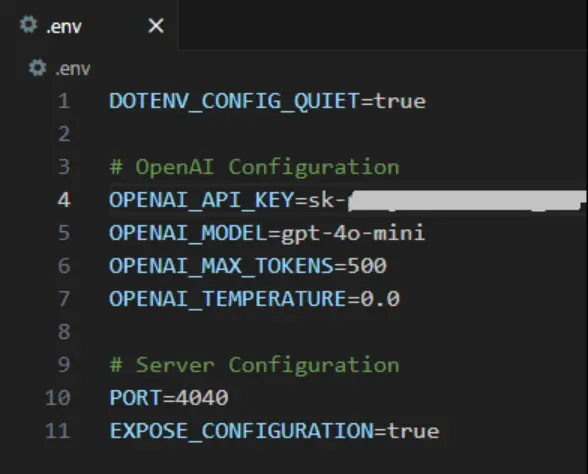Click empty line 2 in the editor
588x474 pixels.
tap(338, 134)
